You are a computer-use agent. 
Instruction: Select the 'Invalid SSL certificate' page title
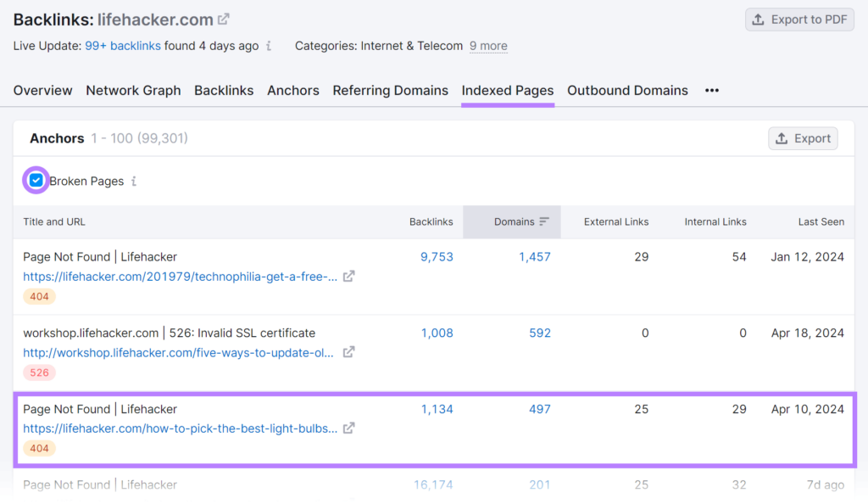[x=170, y=333]
